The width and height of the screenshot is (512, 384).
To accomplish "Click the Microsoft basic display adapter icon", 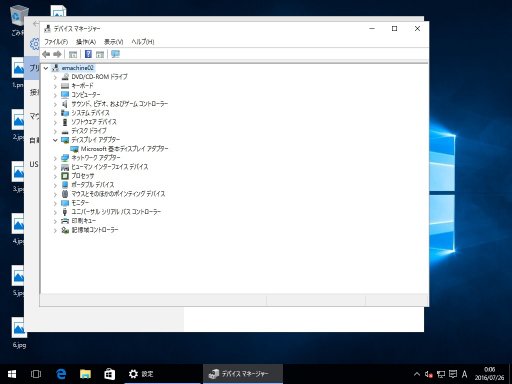I will [x=74, y=149].
